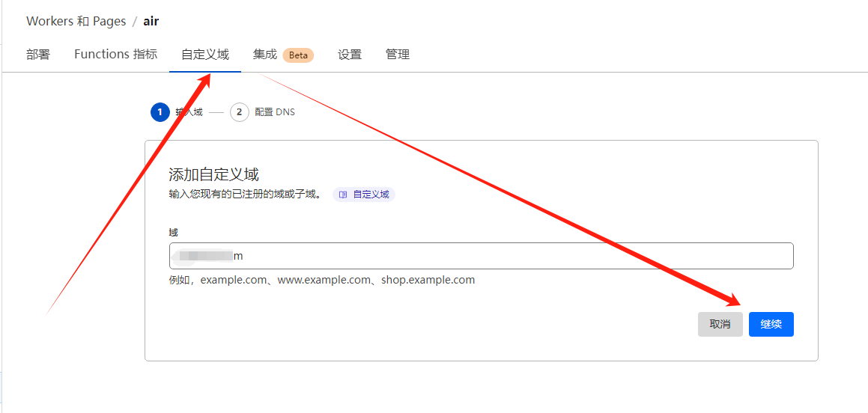Click the step 1 circle indicator
The image size is (868, 413).
point(160,112)
